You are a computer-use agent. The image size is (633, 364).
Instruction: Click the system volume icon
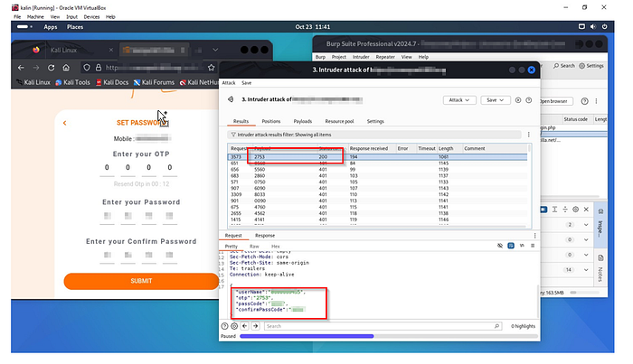point(592,26)
